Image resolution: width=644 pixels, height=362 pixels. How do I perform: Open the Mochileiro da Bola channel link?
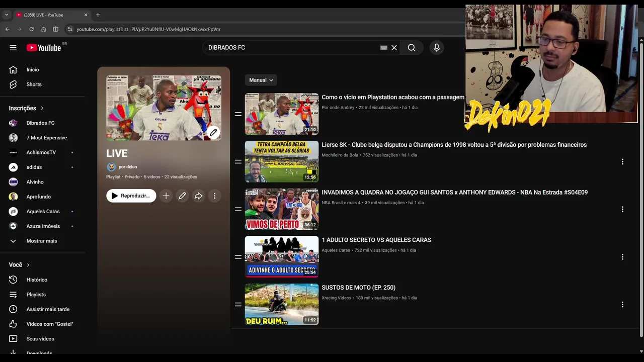click(340, 155)
